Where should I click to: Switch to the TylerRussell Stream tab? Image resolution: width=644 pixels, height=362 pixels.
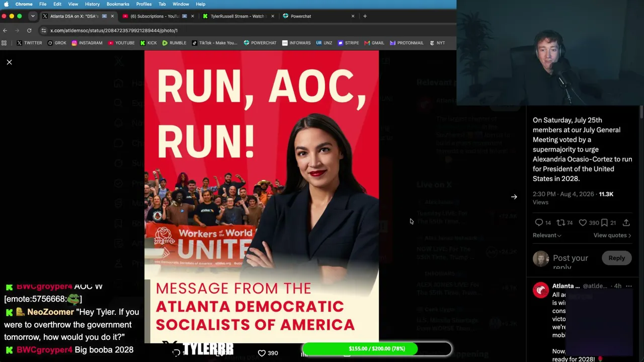238,16
